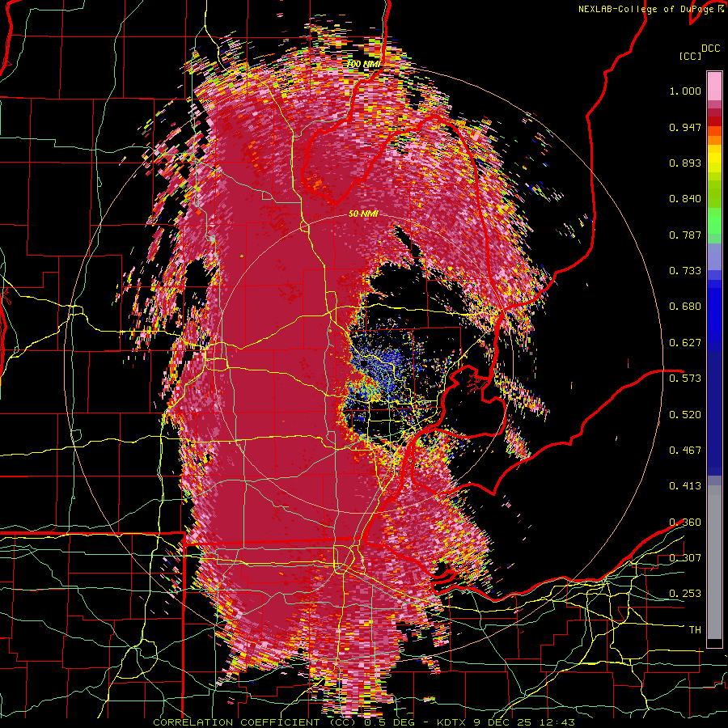
Task: Click the 0.467 color scale value
Action: [685, 450]
